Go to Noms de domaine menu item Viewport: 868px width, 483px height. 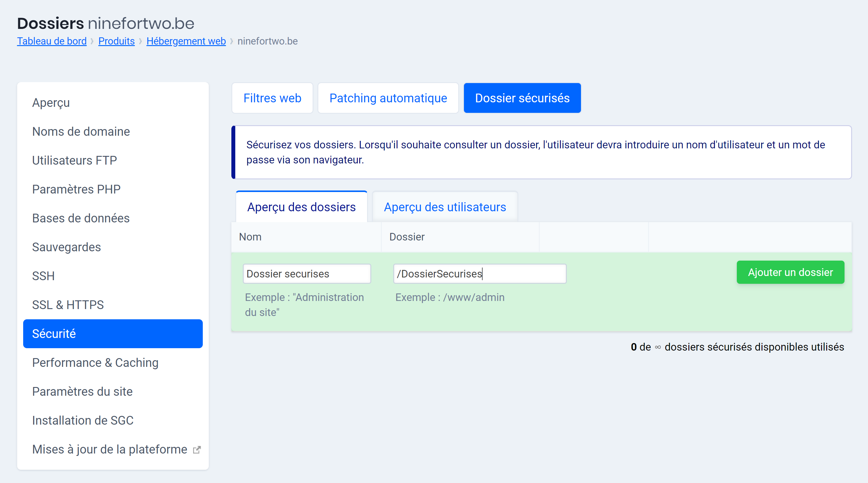[x=81, y=132]
